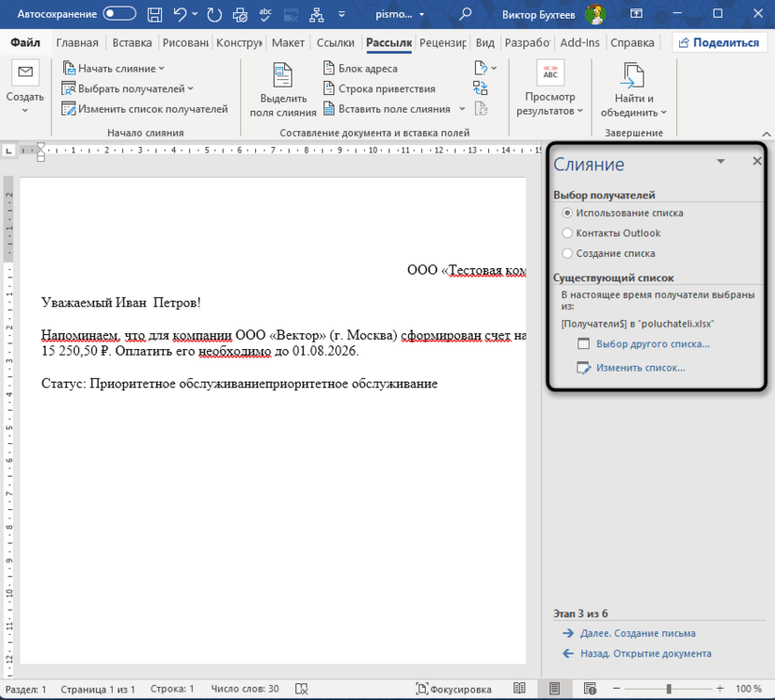Click the zoom slider handle
The image size is (775, 700).
[x=669, y=689]
